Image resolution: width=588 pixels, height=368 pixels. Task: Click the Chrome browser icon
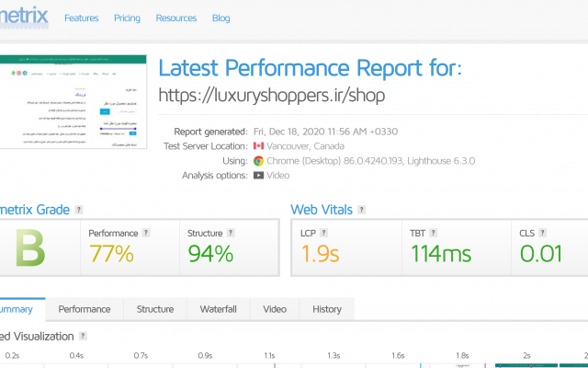(x=258, y=161)
